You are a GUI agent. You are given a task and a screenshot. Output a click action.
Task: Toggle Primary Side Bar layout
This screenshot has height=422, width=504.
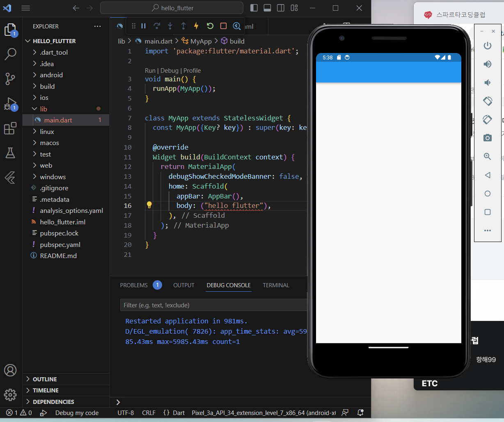254,8
